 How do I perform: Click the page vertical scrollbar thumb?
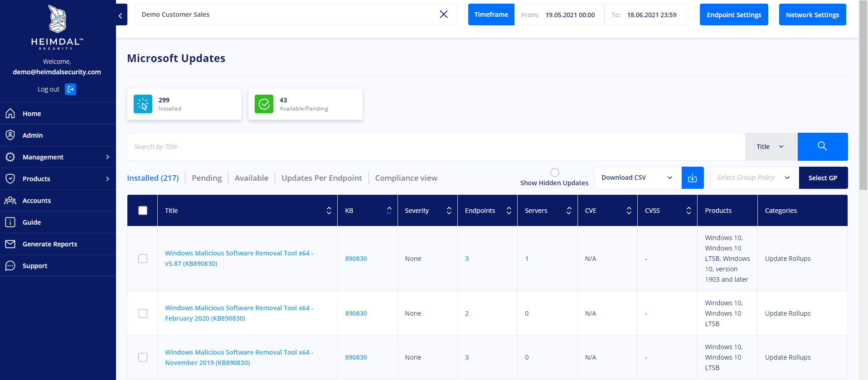863,95
